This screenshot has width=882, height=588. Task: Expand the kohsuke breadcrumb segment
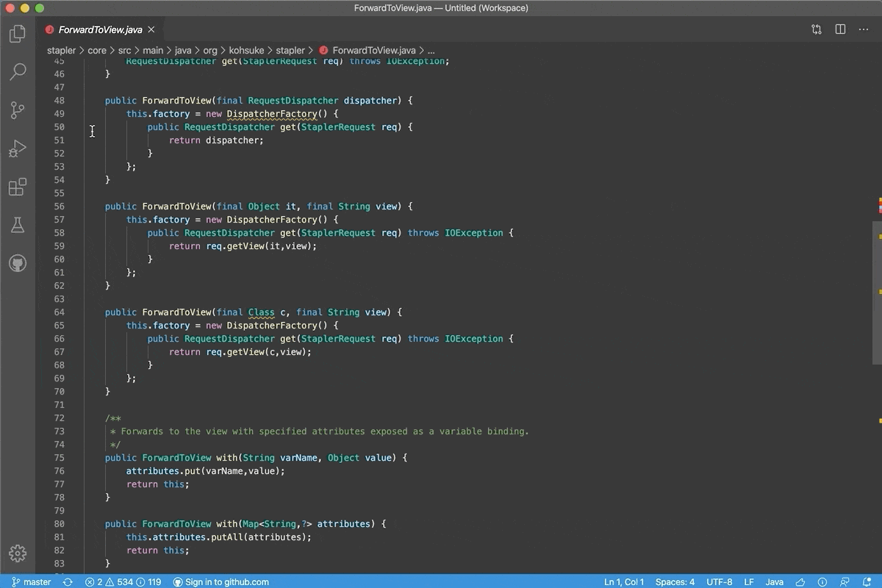pyautogui.click(x=246, y=51)
